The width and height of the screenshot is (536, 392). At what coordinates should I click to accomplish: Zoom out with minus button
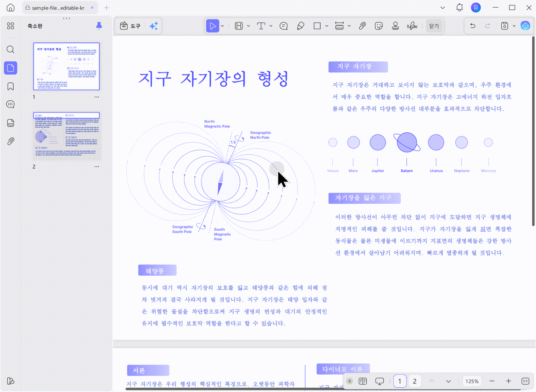click(492, 381)
